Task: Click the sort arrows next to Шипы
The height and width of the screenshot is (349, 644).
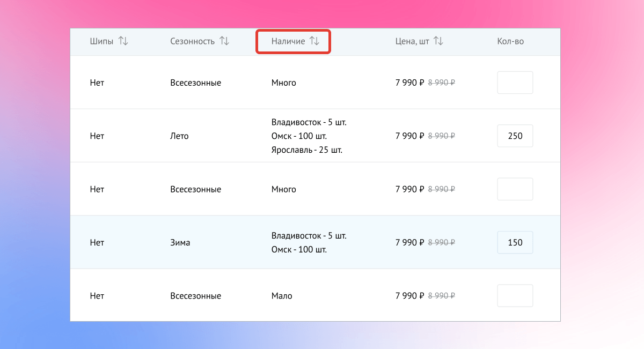Action: click(x=123, y=41)
